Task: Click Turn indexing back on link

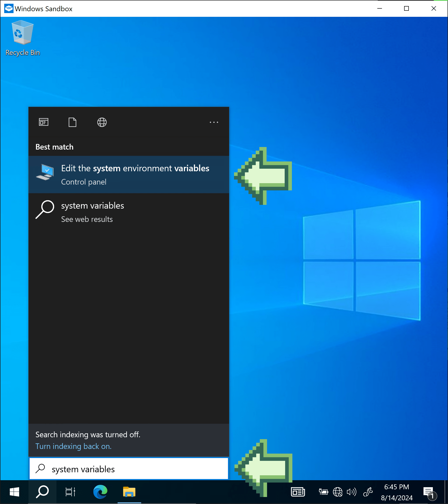Action: tap(73, 446)
